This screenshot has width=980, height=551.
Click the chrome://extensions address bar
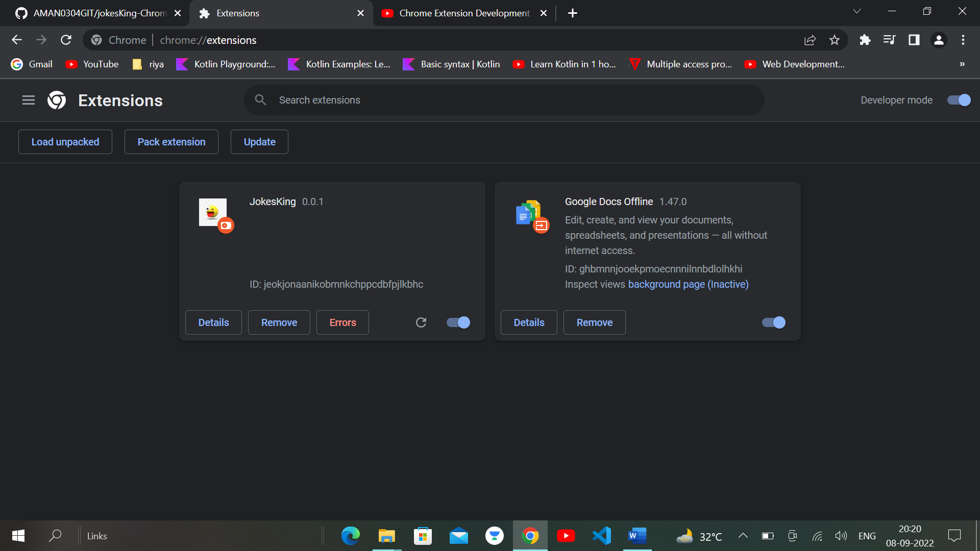tap(465, 40)
